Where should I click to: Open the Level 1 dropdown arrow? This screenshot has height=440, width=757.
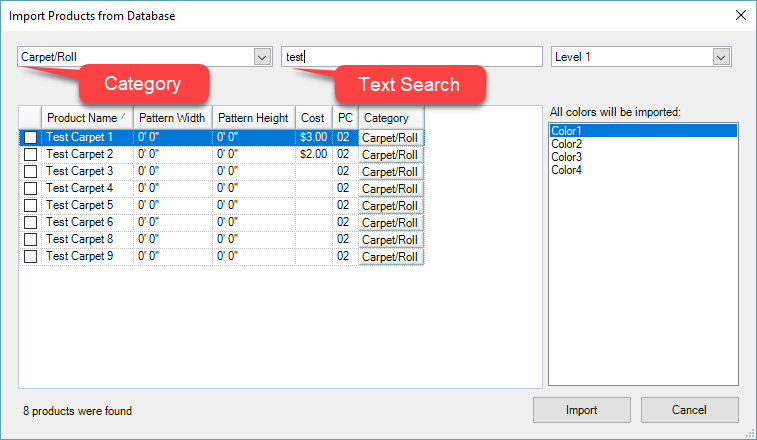coord(721,57)
